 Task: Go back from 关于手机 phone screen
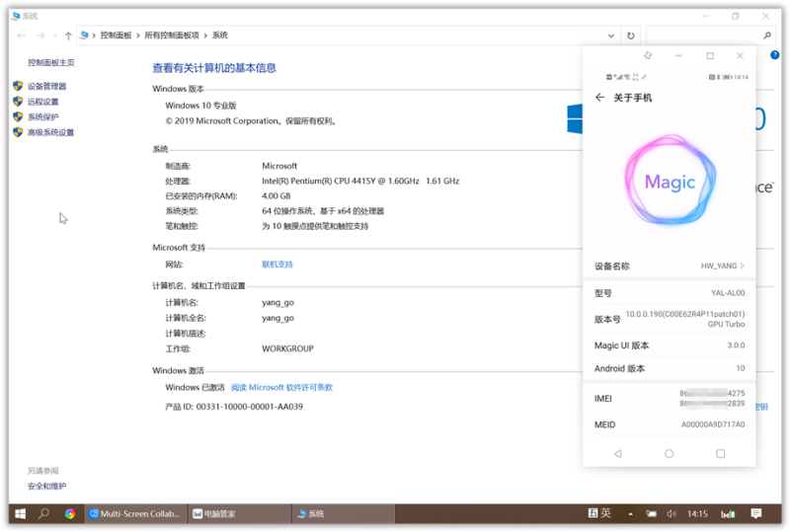tap(599, 98)
